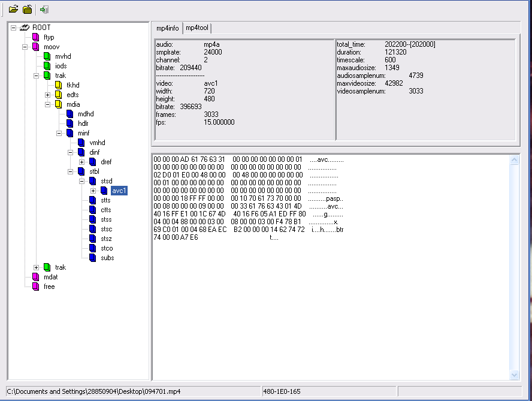Screen dimensions: 532x401
Task: Click the hex view scroll up arrow
Action: pyautogui.click(x=515, y=160)
